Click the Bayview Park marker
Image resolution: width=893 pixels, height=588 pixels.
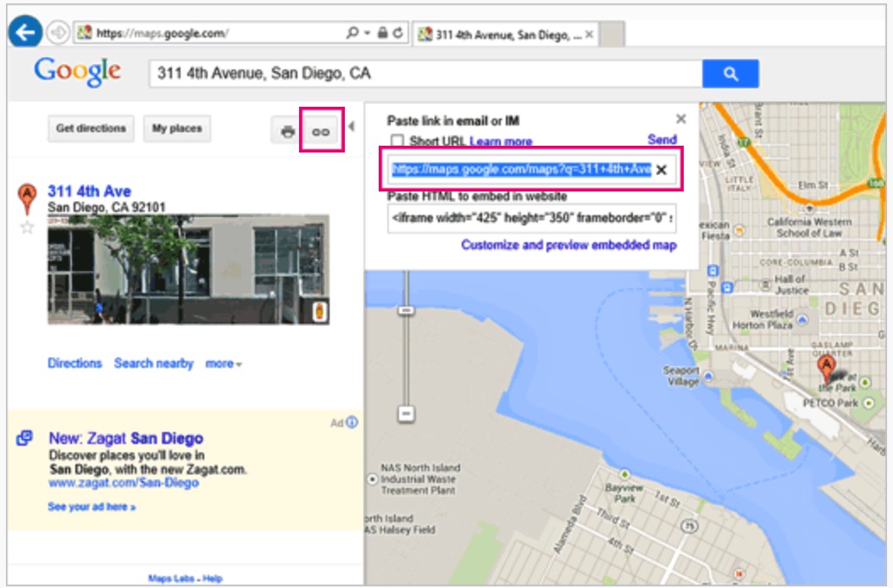[624, 474]
